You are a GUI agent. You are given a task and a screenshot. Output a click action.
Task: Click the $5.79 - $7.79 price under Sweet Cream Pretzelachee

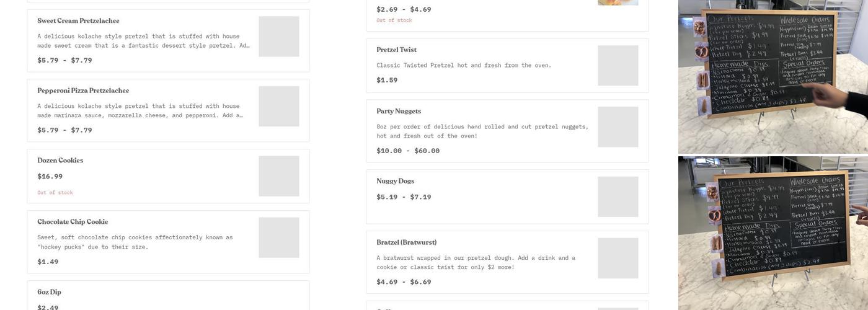coord(64,60)
